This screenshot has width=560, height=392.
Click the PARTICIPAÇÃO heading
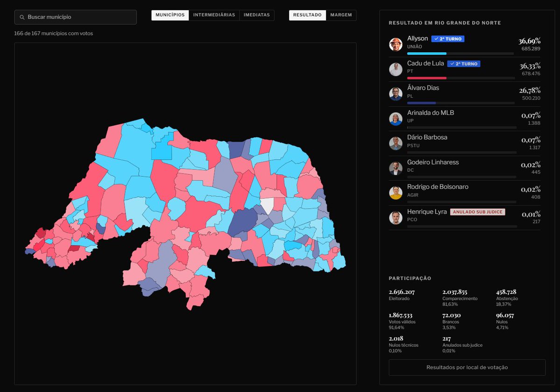[410, 278]
